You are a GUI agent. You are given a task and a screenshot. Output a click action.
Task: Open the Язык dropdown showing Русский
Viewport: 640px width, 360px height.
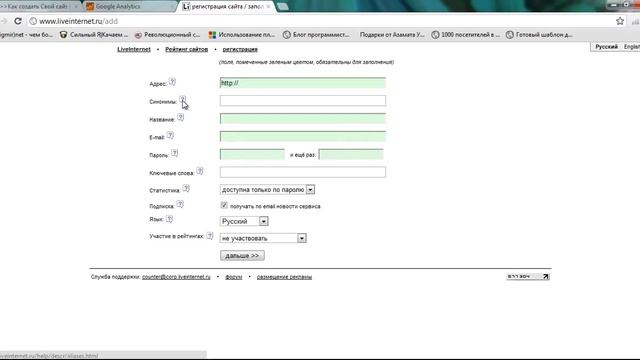click(x=244, y=221)
